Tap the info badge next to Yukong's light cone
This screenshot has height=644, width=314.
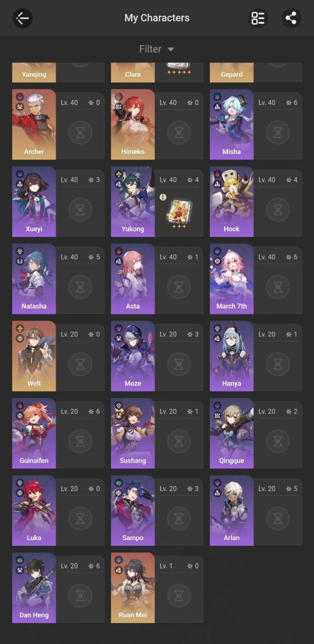tap(162, 197)
